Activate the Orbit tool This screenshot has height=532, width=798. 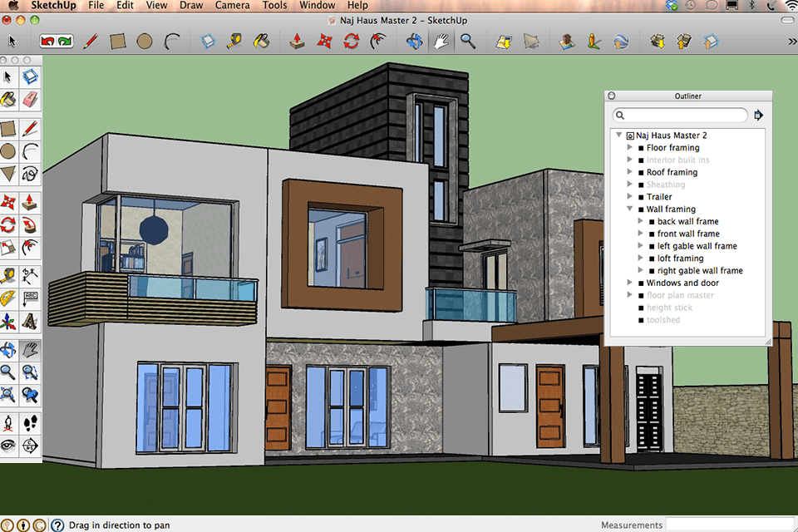(11, 349)
